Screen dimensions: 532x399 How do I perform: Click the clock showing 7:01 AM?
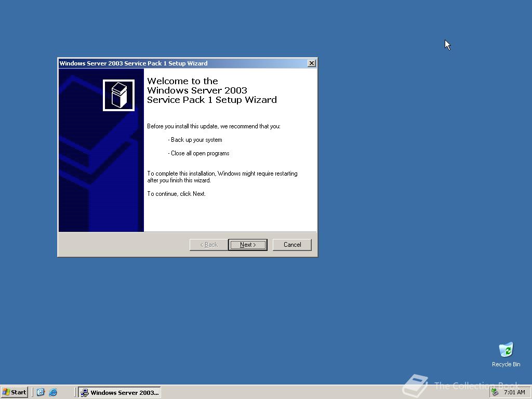coord(513,392)
